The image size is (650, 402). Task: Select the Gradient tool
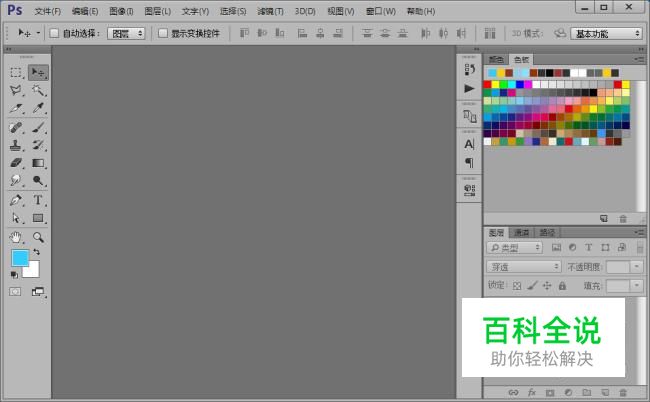pos(39,162)
